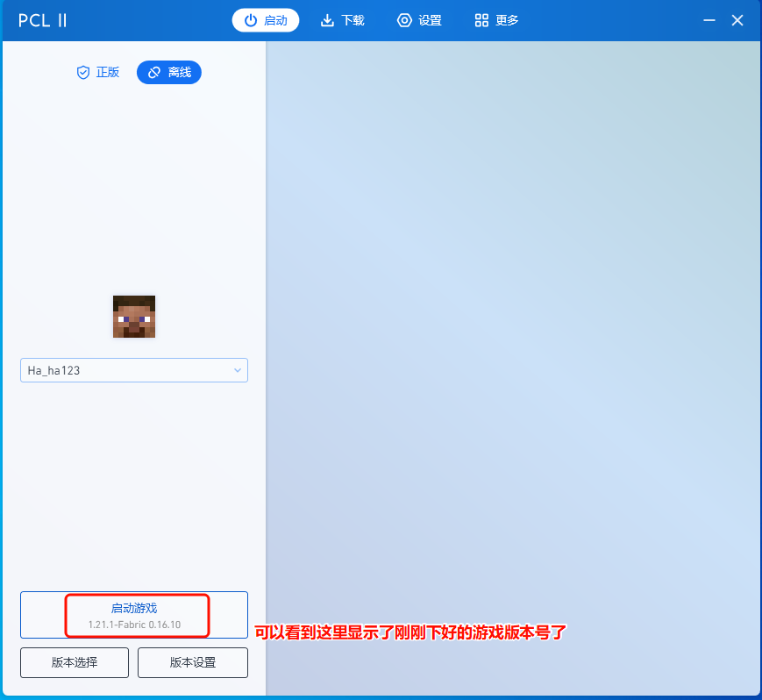The height and width of the screenshot is (700, 762).
Task: Click the download arrow icon beside 下载
Action: [x=328, y=20]
